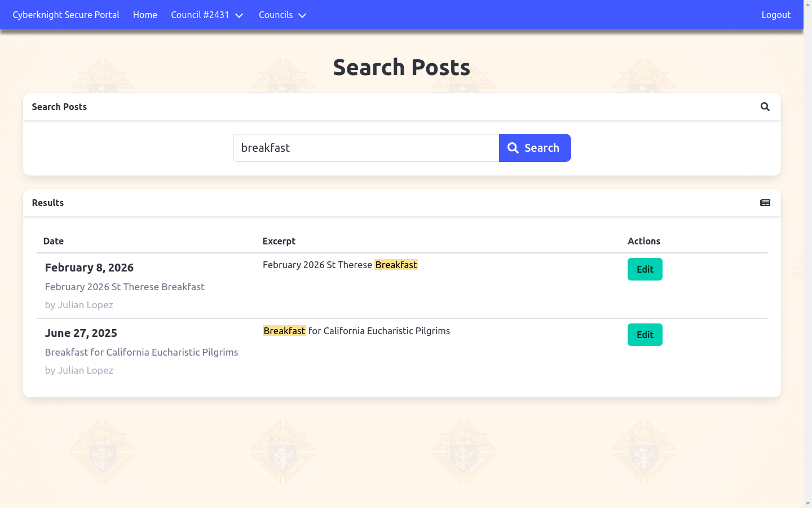Edit the February 8, 2026 post
The width and height of the screenshot is (812, 508).
pyautogui.click(x=645, y=269)
